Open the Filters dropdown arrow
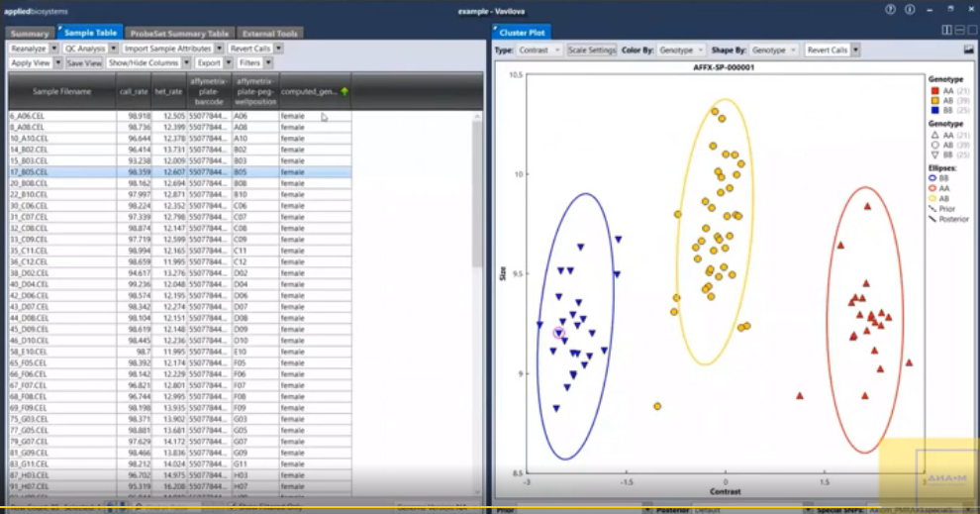The image size is (980, 514). coord(269,62)
